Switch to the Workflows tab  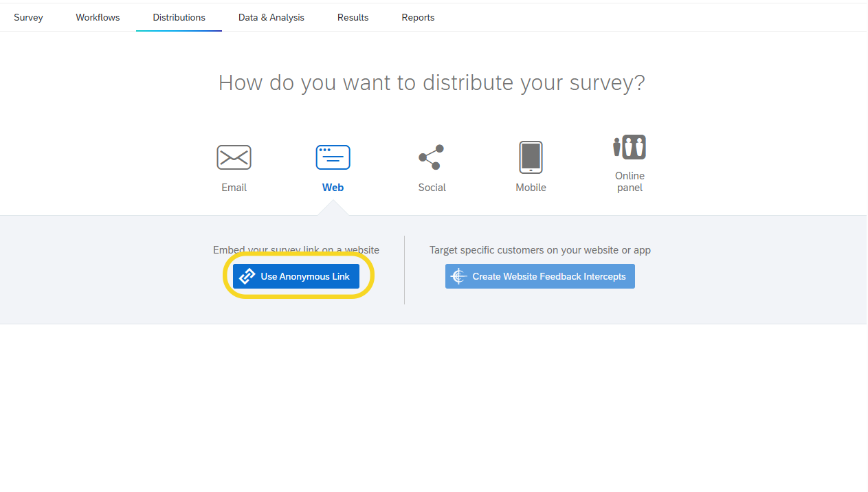98,17
